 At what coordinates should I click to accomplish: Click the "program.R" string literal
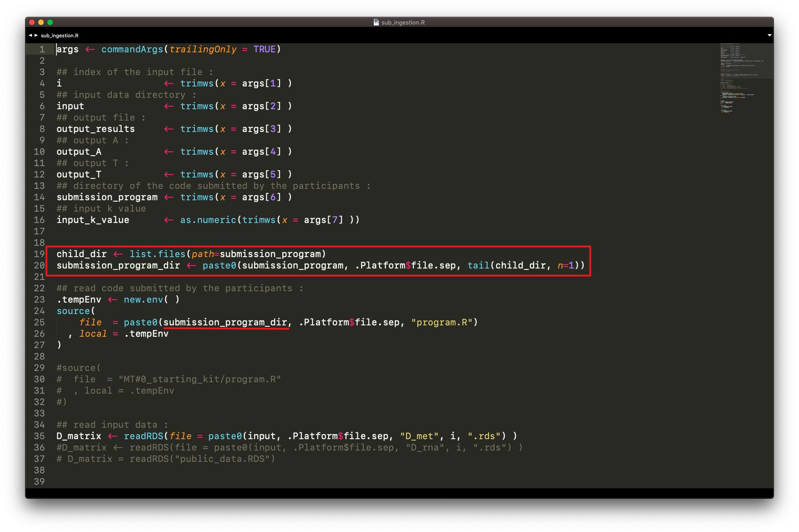click(x=442, y=322)
